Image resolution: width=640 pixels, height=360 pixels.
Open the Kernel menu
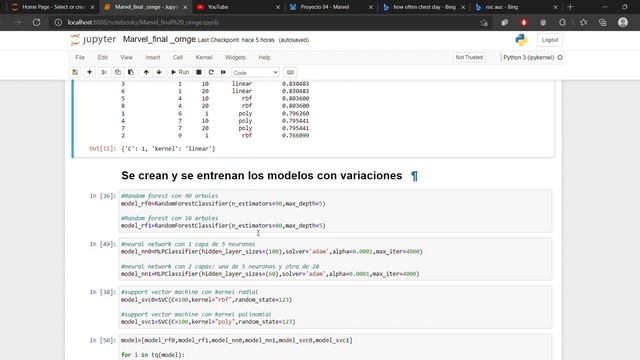pyautogui.click(x=204, y=58)
